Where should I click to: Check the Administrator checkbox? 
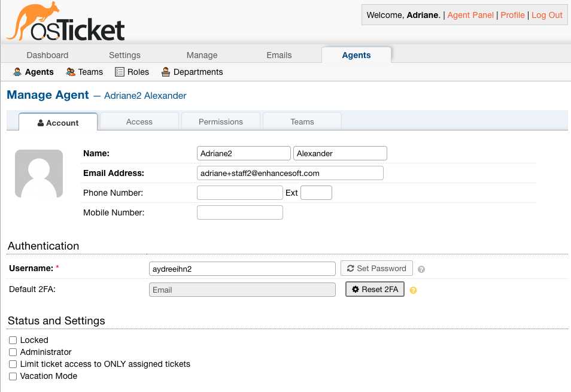pos(13,353)
